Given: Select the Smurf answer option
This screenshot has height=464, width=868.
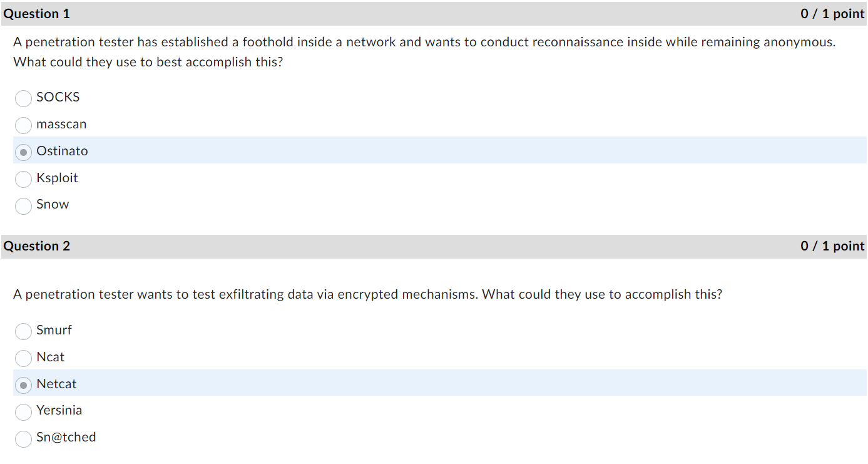Looking at the screenshot, I should pos(23,331).
